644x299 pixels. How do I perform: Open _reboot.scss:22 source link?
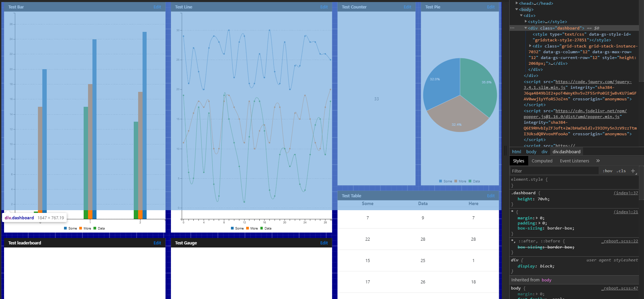pyautogui.click(x=620, y=241)
